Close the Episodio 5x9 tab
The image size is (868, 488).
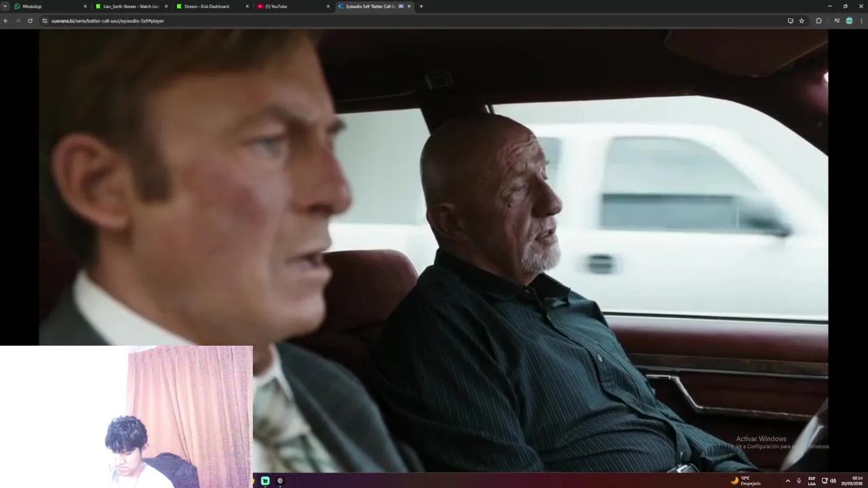[x=409, y=6]
